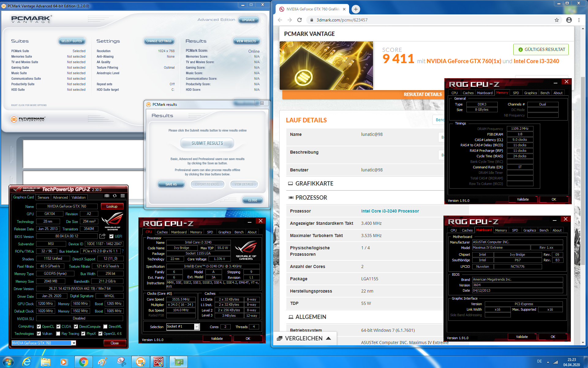Screen dimensions: 588x368
Task: Launch Internet Explorer from the taskbar
Action: (x=27, y=362)
